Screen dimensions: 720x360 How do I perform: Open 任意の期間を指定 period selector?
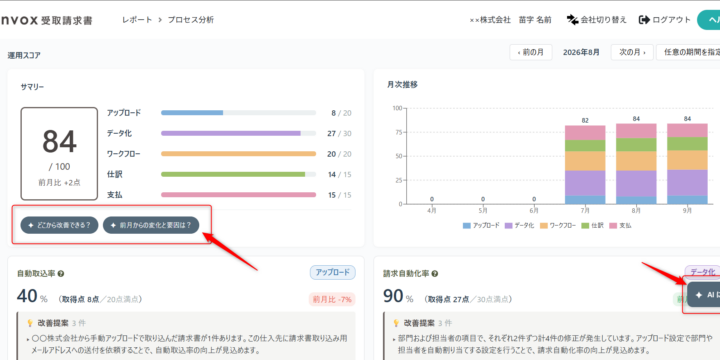[x=688, y=52]
